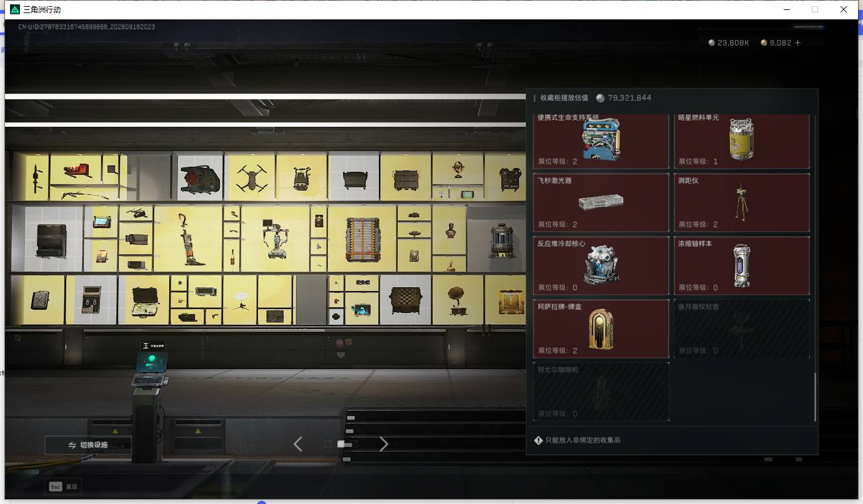Click the old typewriter-style chest on the top shelf
The image size is (863, 504).
click(405, 180)
